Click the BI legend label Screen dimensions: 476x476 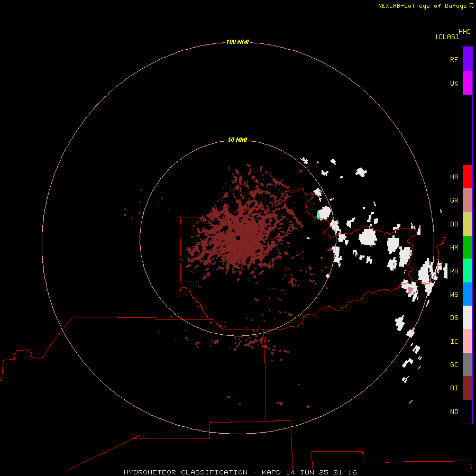454,388
